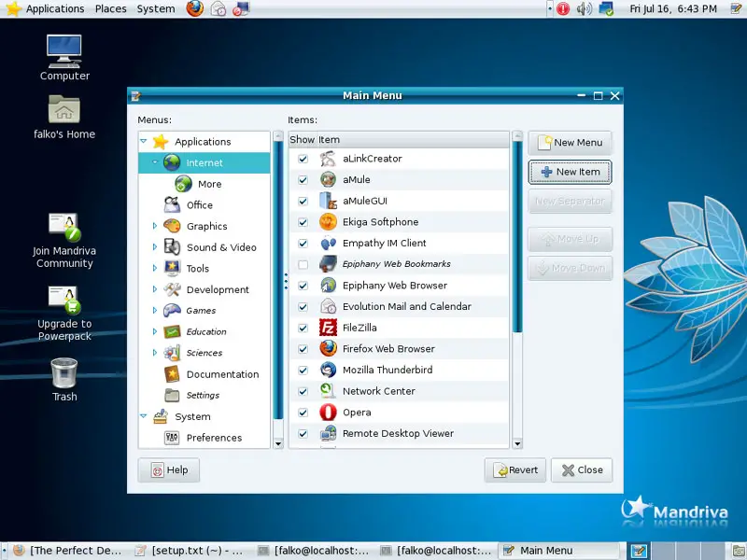Click the Join Mandriva Community desktop icon
The height and width of the screenshot is (560, 747).
point(64,227)
